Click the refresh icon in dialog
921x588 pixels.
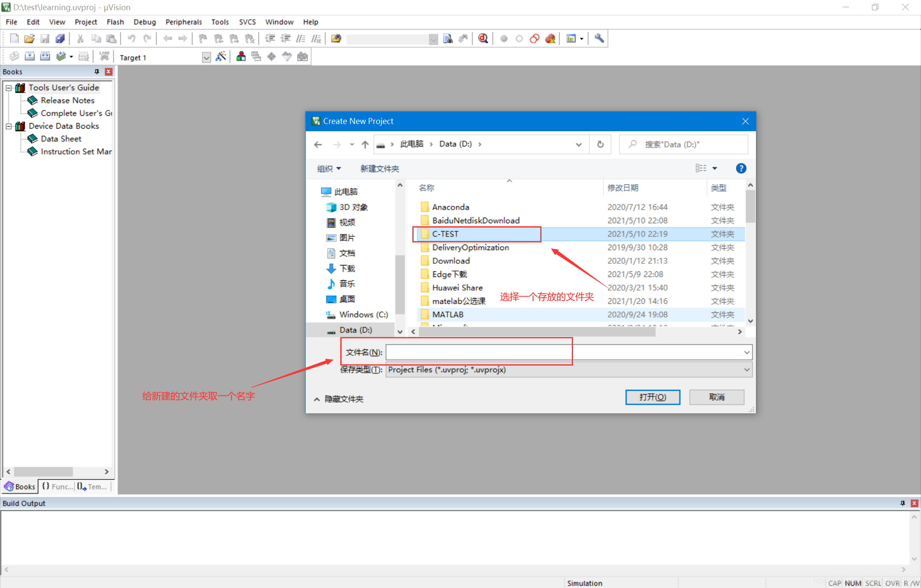(x=600, y=144)
